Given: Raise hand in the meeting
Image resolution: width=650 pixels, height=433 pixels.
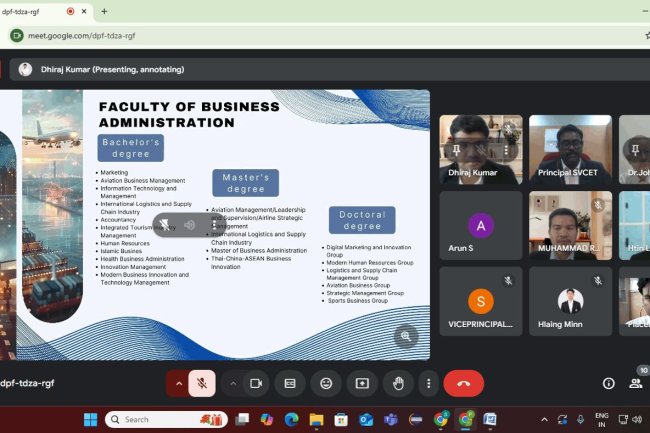Looking at the screenshot, I should [398, 383].
